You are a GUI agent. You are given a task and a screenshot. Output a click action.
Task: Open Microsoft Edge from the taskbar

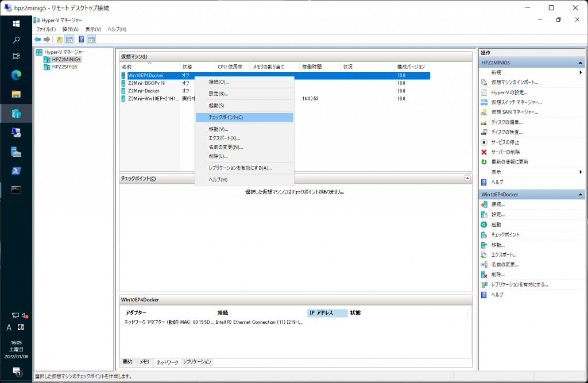click(x=16, y=75)
